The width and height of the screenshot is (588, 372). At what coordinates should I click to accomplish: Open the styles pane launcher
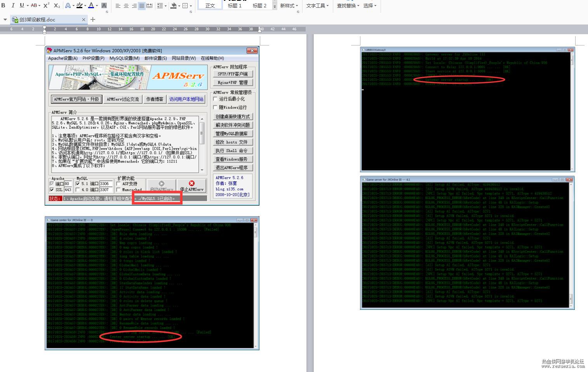point(298,12)
